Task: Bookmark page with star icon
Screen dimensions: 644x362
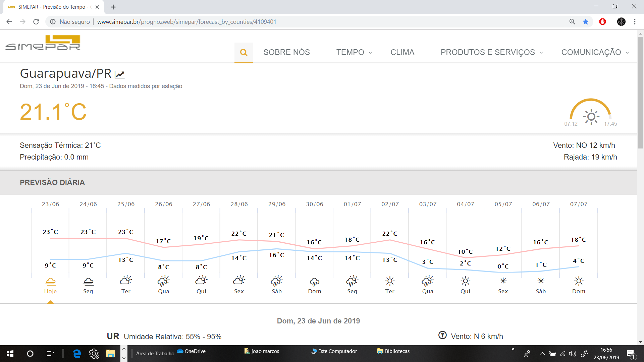Action: click(x=586, y=22)
